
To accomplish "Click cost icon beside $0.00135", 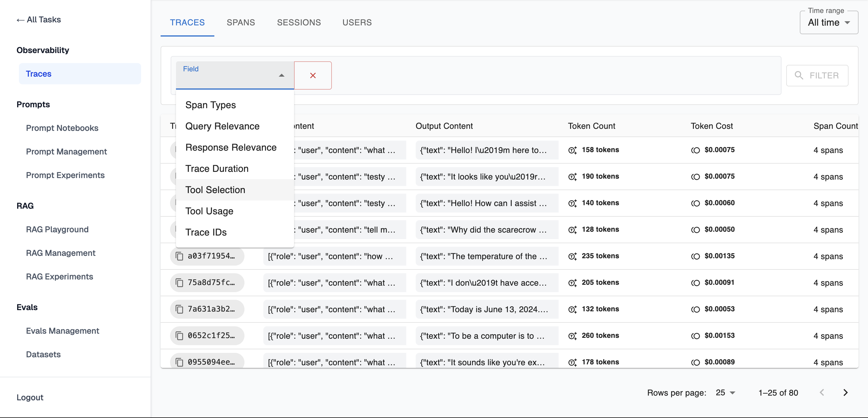I will click(x=696, y=256).
